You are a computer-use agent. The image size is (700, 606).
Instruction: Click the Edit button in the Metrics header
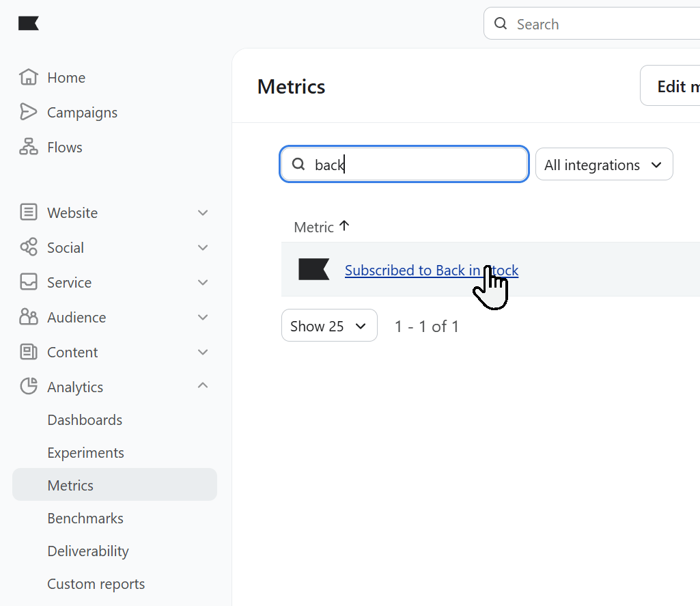[x=670, y=86]
